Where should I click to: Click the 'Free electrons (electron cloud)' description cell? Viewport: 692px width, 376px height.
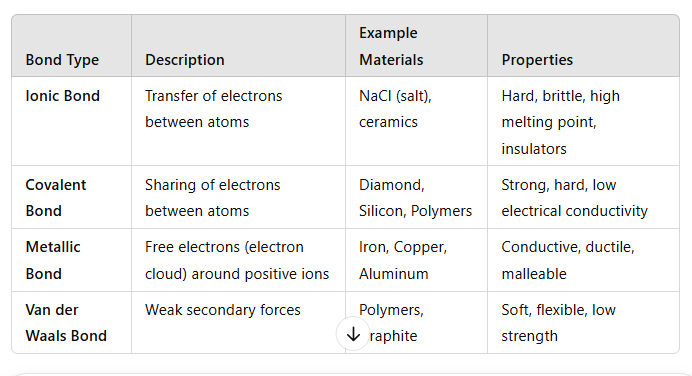coord(237,260)
